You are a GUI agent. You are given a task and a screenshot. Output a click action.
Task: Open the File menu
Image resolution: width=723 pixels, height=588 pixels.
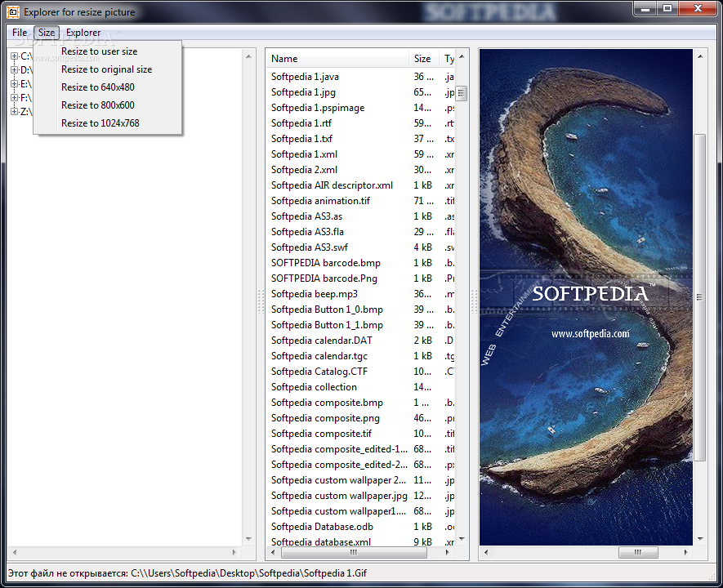point(20,33)
